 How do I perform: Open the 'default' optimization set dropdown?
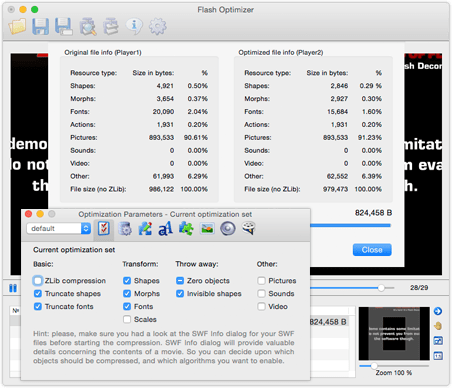point(59,228)
